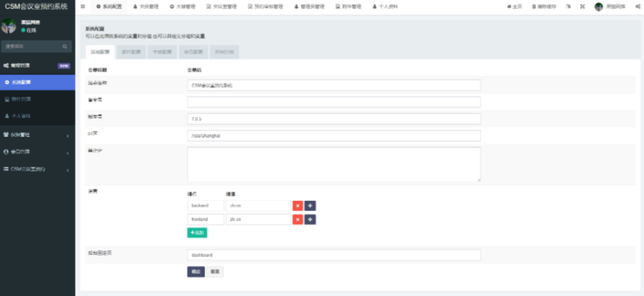
Task: Switch to the 字典配置 config tab
Action: pos(162,52)
